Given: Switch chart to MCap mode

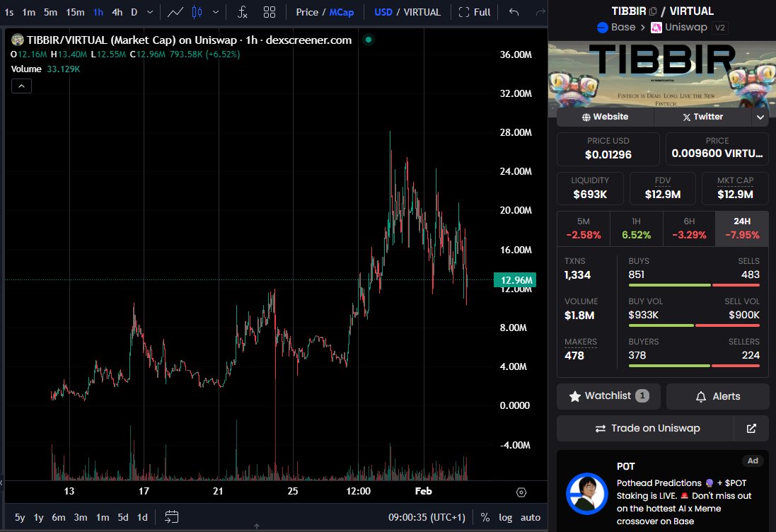Looking at the screenshot, I should (x=342, y=12).
